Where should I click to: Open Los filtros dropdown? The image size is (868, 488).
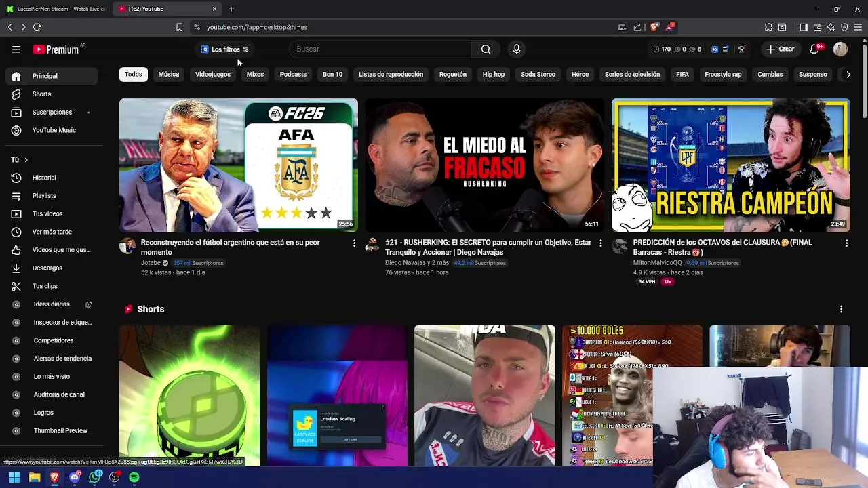tap(224, 49)
